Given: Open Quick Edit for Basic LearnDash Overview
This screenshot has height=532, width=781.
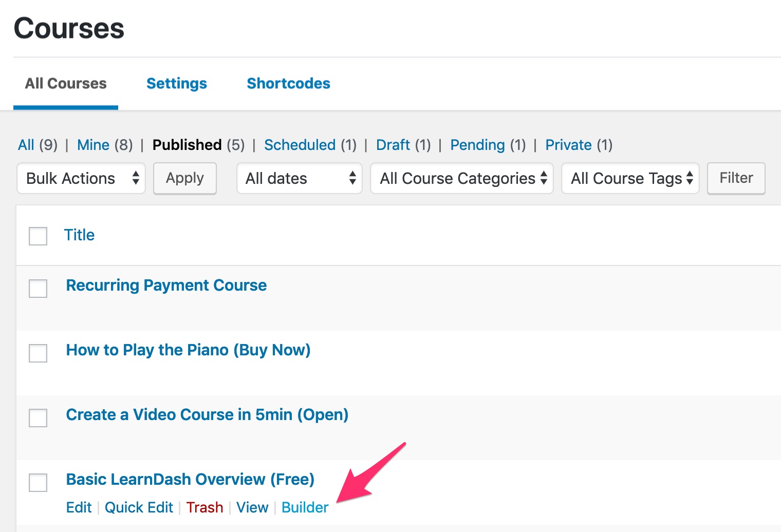Looking at the screenshot, I should point(139,507).
